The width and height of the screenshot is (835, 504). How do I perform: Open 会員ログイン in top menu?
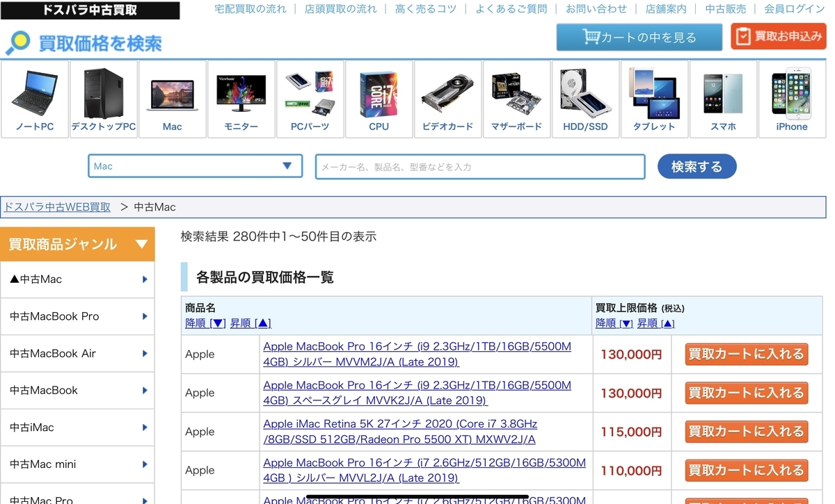tap(795, 9)
